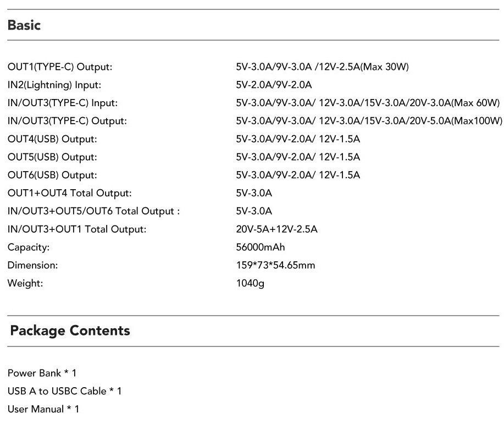Click the Basic section heading
The height and width of the screenshot is (435, 504).
24,25
